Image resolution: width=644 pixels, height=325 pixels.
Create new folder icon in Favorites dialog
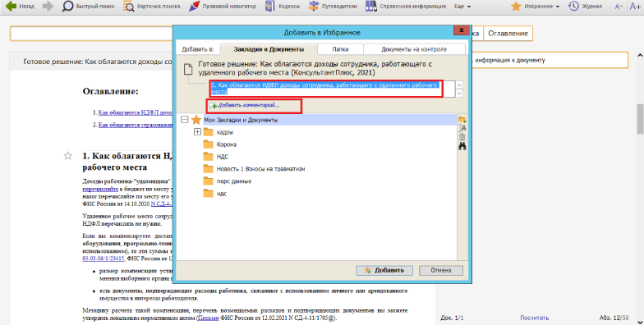click(462, 120)
